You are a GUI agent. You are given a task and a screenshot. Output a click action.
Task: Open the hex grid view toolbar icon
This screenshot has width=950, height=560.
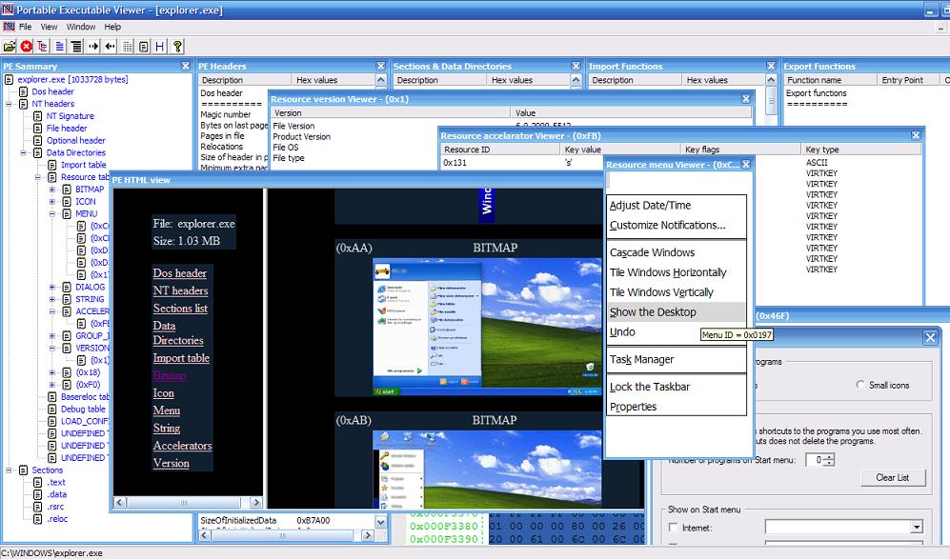(128, 45)
